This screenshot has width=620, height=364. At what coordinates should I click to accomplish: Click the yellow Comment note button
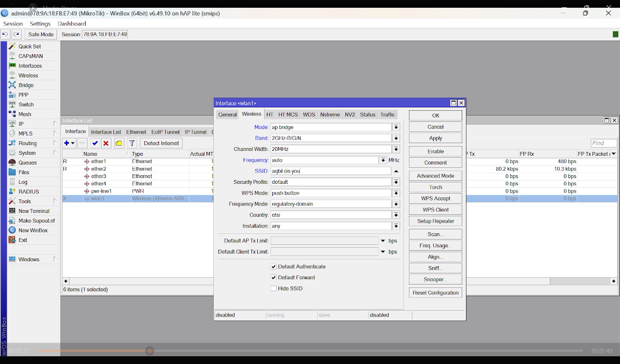pyautogui.click(x=119, y=143)
